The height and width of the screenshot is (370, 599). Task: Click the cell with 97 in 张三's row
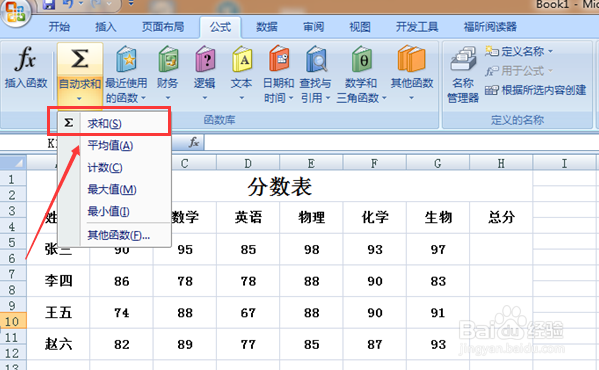click(438, 249)
